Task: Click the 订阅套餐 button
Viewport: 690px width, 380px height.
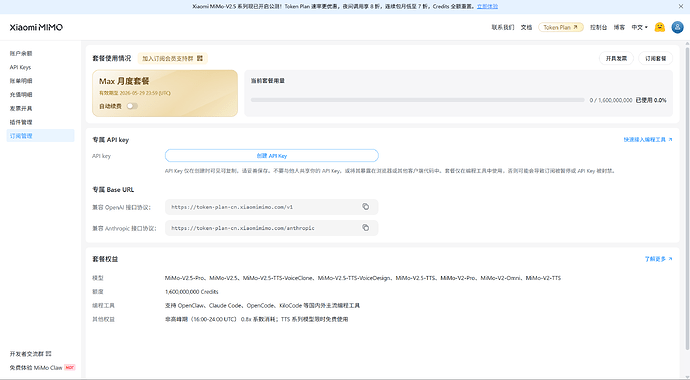Action: point(656,58)
